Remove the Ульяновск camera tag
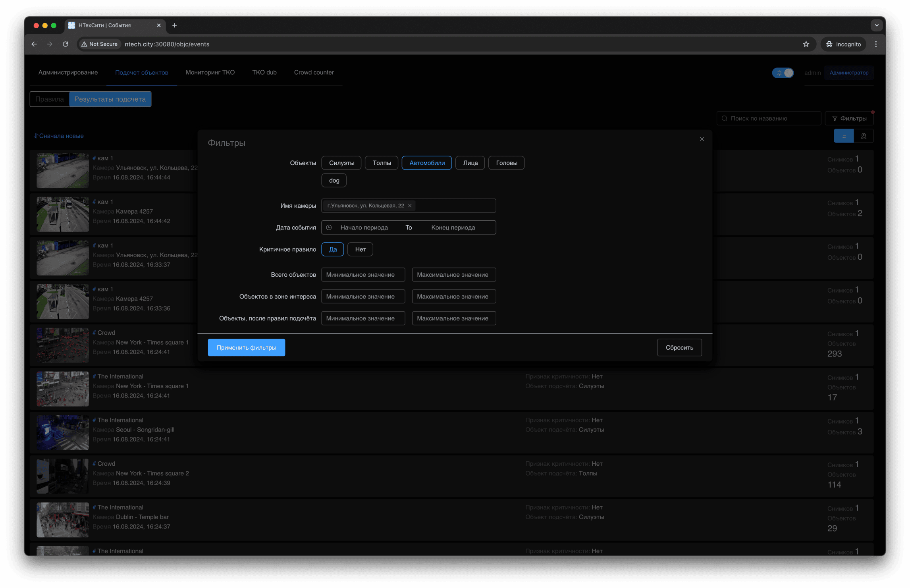Image resolution: width=910 pixels, height=588 pixels. click(410, 206)
